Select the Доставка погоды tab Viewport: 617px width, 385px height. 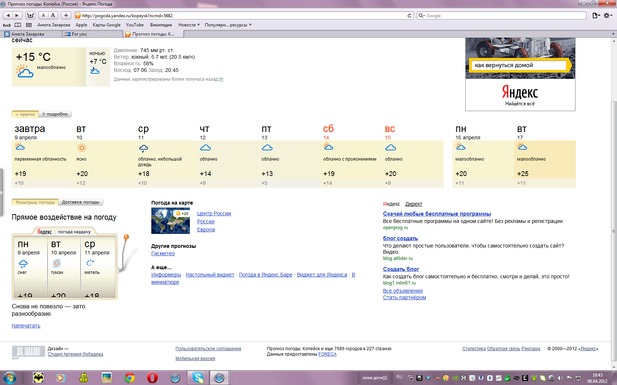(81, 202)
